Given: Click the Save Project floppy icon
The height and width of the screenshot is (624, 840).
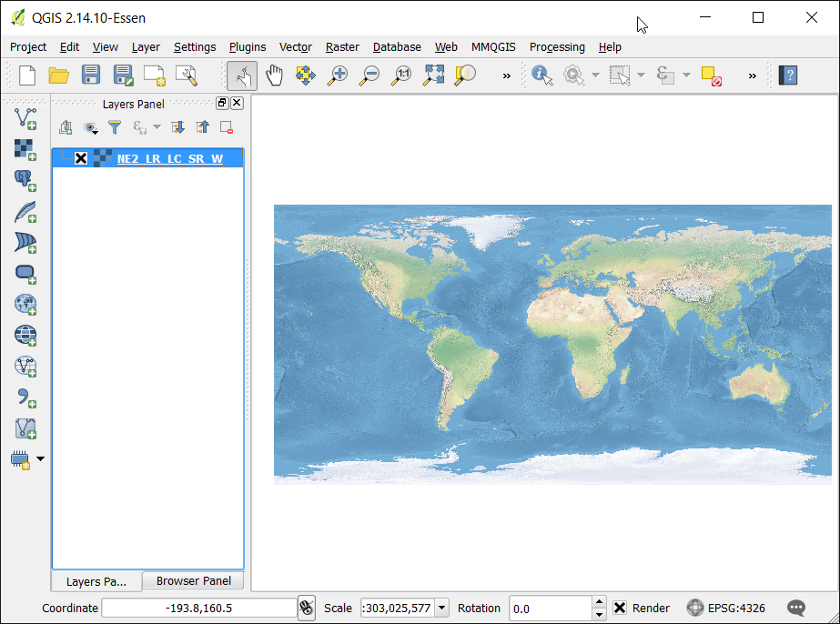Looking at the screenshot, I should (91, 75).
